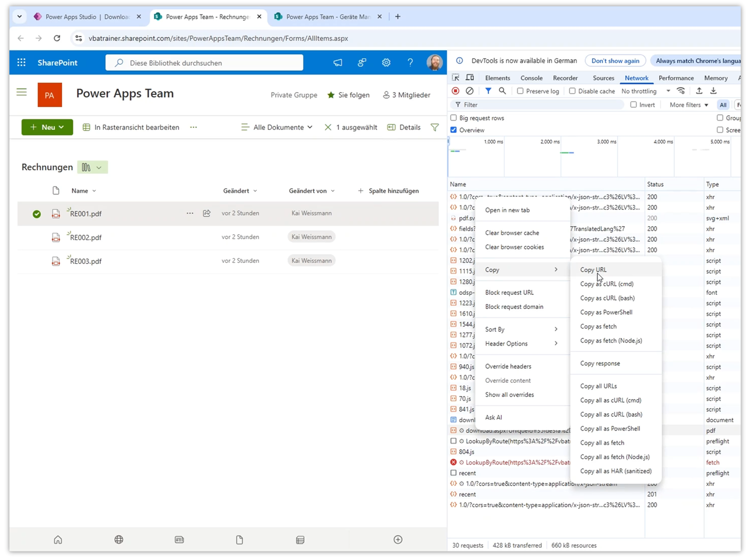The image size is (746, 560).
Task: Uncheck the Overview checkbox
Action: tap(454, 130)
